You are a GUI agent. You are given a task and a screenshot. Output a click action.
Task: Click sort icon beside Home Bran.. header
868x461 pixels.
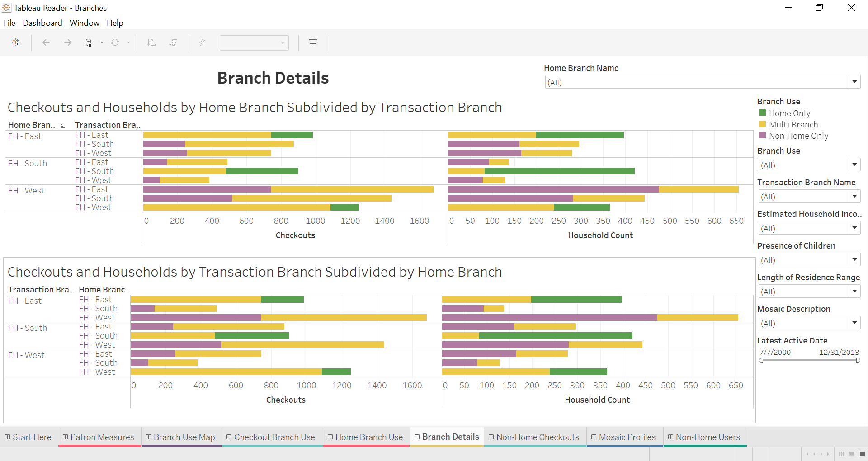[x=62, y=126]
